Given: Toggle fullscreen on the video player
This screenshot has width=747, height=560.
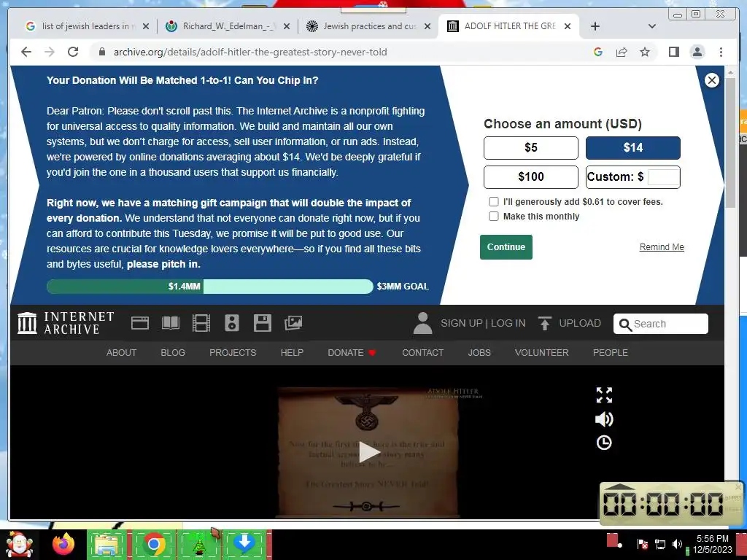Looking at the screenshot, I should [x=604, y=394].
